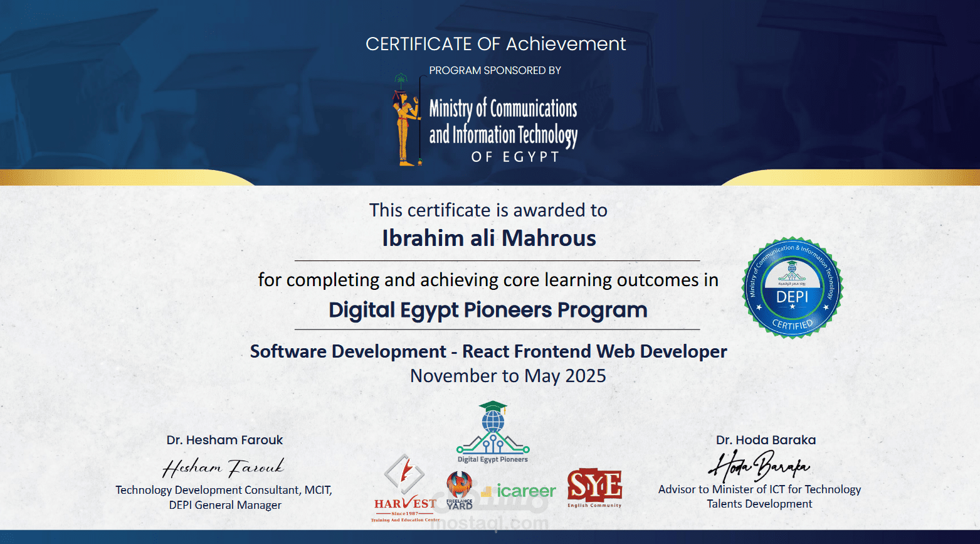980x544 pixels.
Task: Click the Egyptian pharaonic figure emblem
Action: [x=408, y=120]
